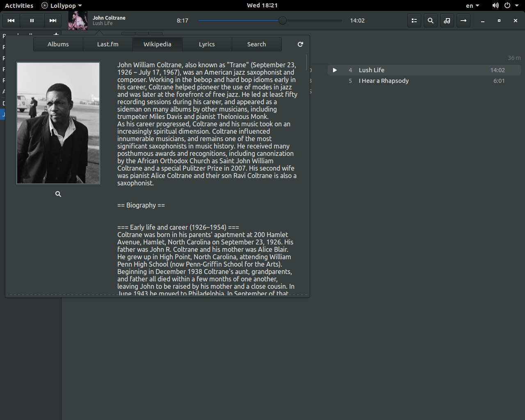
Task: Select the Wikipedia tab
Action: (x=157, y=44)
